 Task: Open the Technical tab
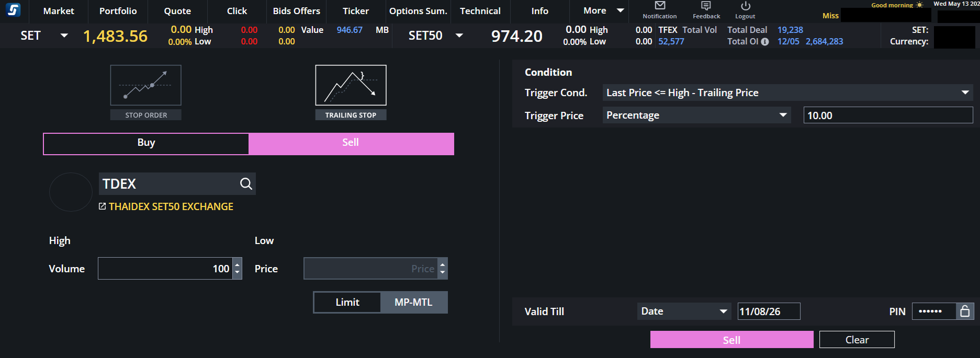point(480,11)
